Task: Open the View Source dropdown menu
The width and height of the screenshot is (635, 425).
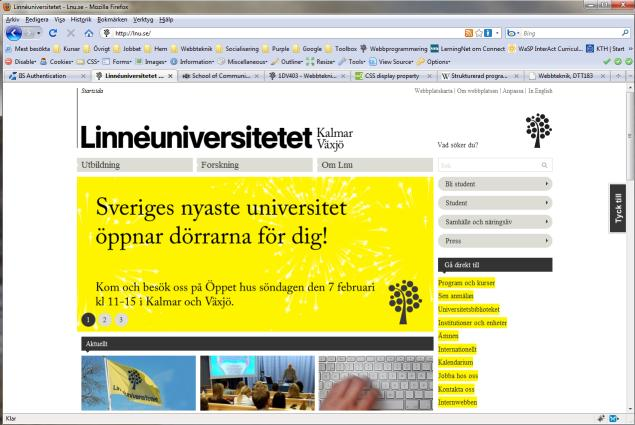Action: [x=391, y=62]
